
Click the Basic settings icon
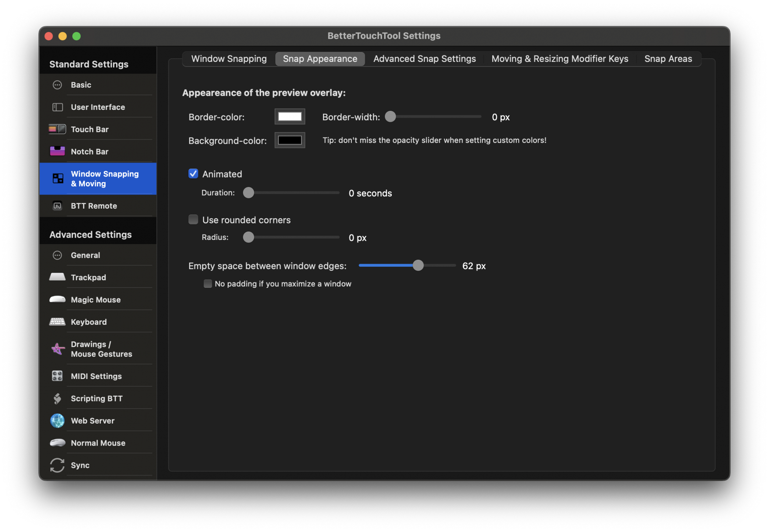point(57,85)
